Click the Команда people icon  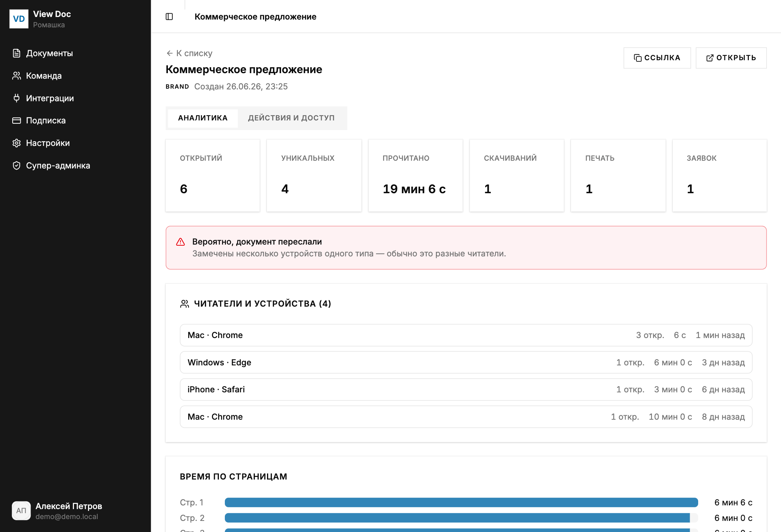tap(17, 76)
